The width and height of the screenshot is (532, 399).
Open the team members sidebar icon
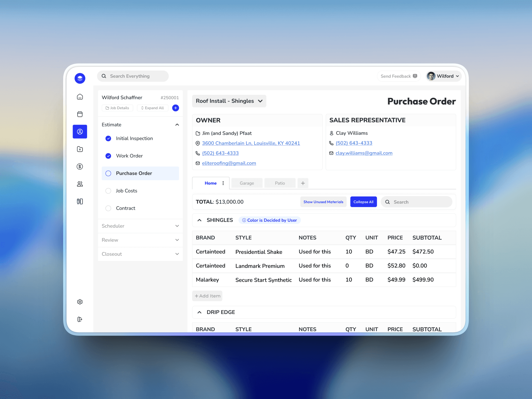tap(80, 184)
